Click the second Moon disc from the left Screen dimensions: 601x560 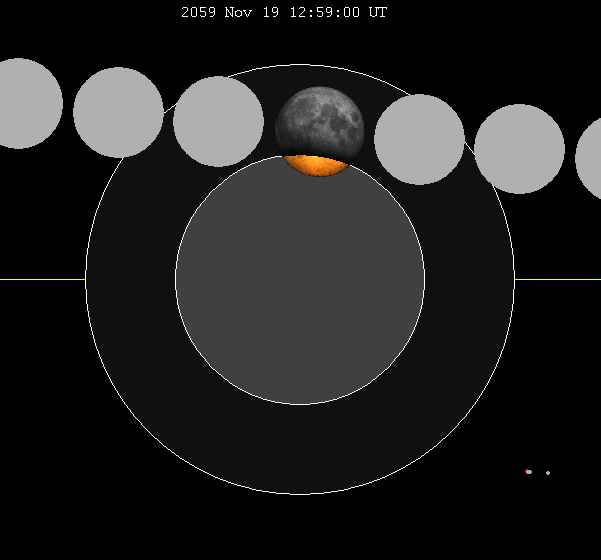coord(118,112)
